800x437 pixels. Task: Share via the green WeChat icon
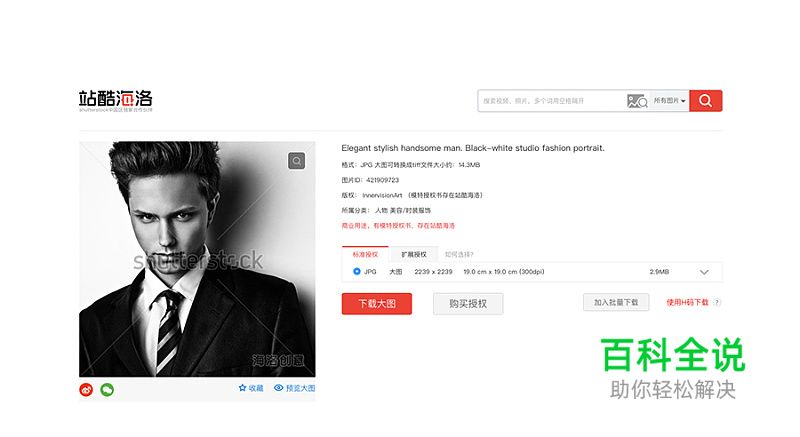click(107, 390)
